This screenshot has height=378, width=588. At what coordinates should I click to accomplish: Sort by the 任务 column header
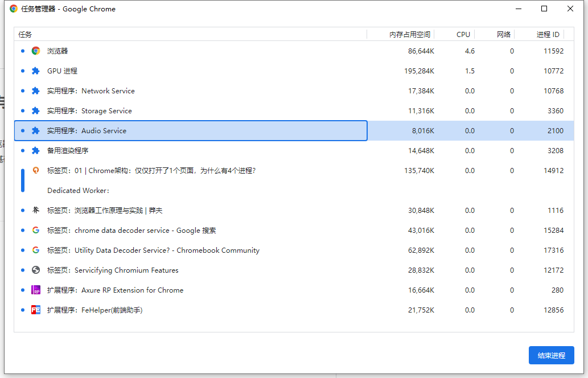click(191, 35)
